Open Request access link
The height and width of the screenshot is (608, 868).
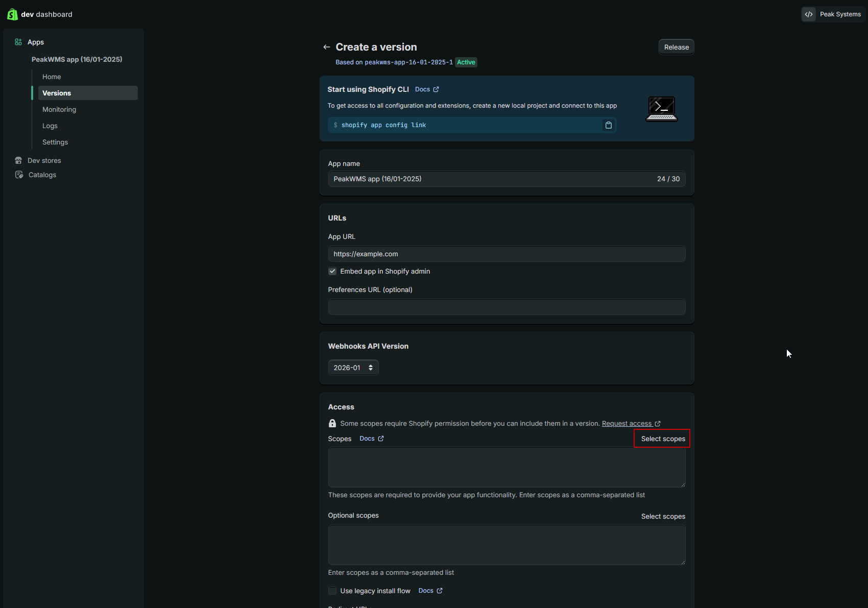tap(627, 424)
